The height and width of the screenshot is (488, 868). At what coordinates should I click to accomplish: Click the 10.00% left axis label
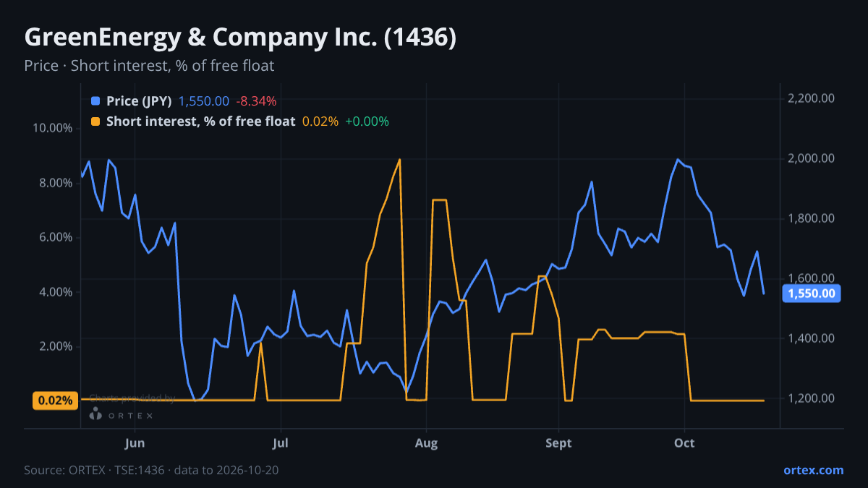pos(53,129)
